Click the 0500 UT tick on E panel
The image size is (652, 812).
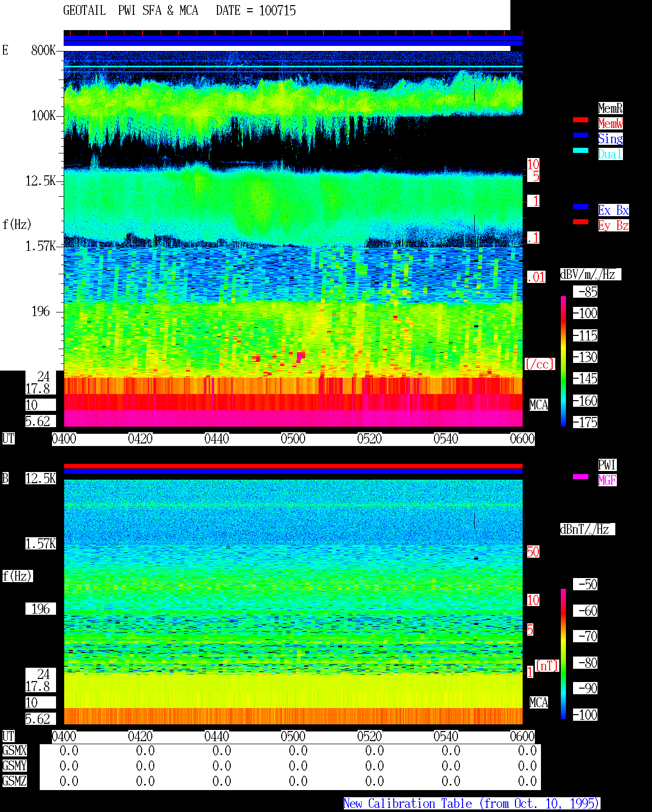tap(293, 439)
